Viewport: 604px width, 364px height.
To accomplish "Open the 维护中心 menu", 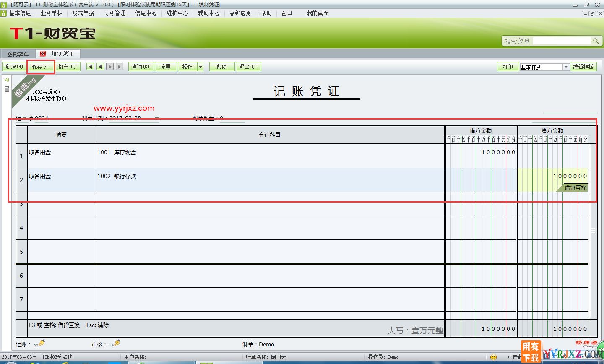I will tap(177, 13).
